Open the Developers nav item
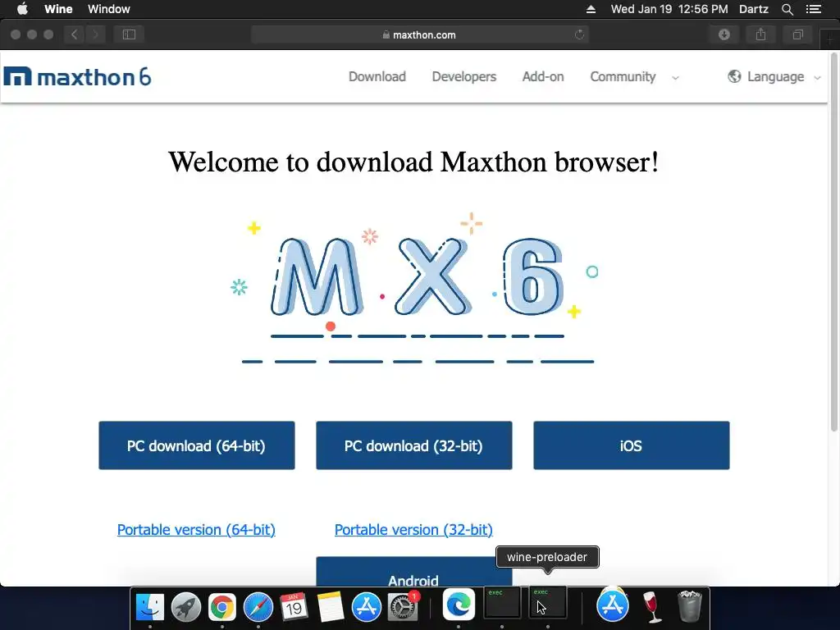The width and height of the screenshot is (840, 630). [x=464, y=76]
